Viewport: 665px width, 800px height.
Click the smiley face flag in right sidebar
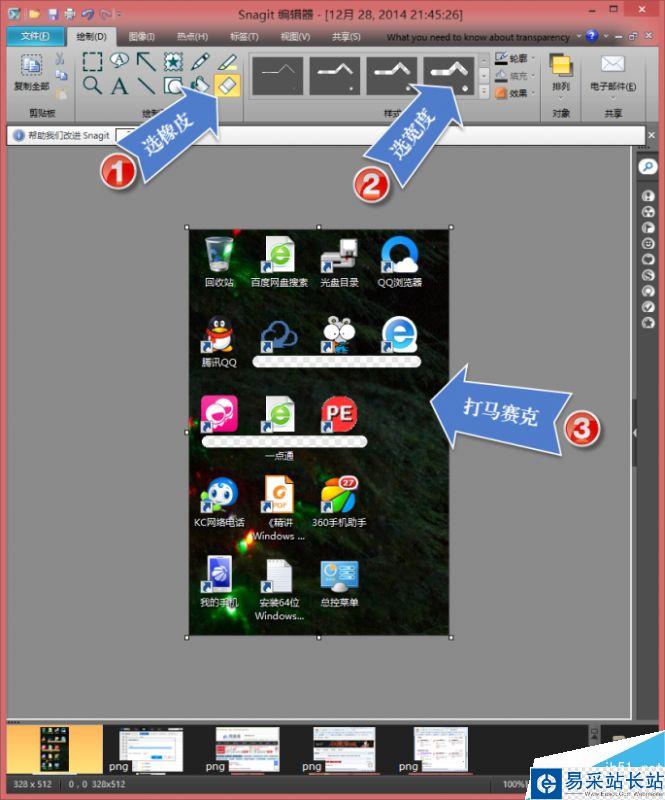coord(648,243)
